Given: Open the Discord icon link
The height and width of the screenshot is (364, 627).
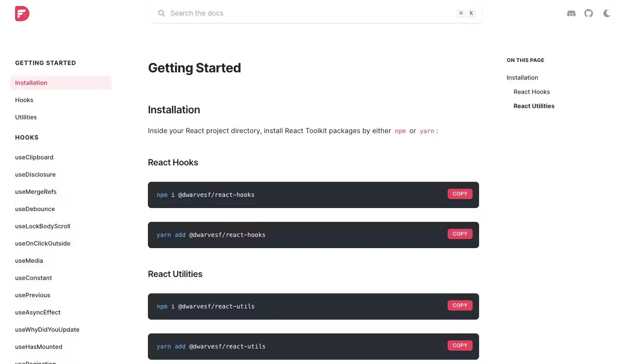Looking at the screenshot, I should click(571, 13).
